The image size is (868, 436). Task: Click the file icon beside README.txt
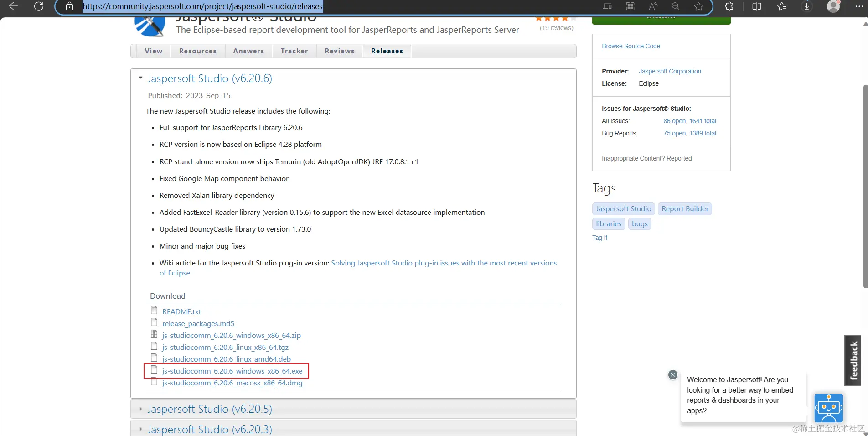click(154, 310)
